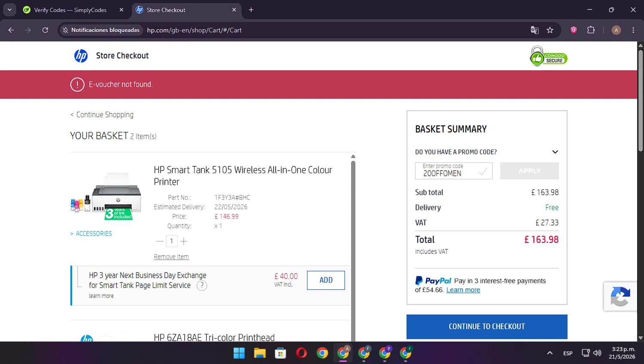Click the checkmark inside promo code field
644x364 pixels.
(483, 171)
